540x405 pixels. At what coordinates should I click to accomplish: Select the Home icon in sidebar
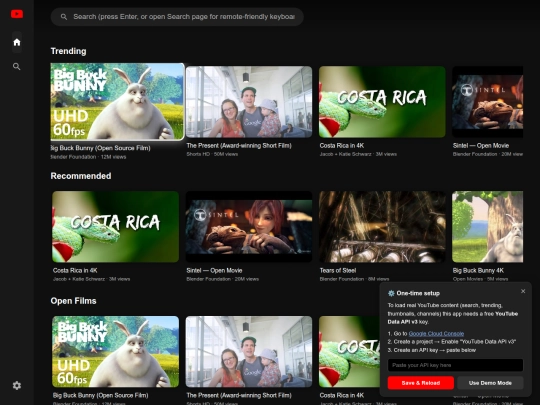[x=17, y=42]
